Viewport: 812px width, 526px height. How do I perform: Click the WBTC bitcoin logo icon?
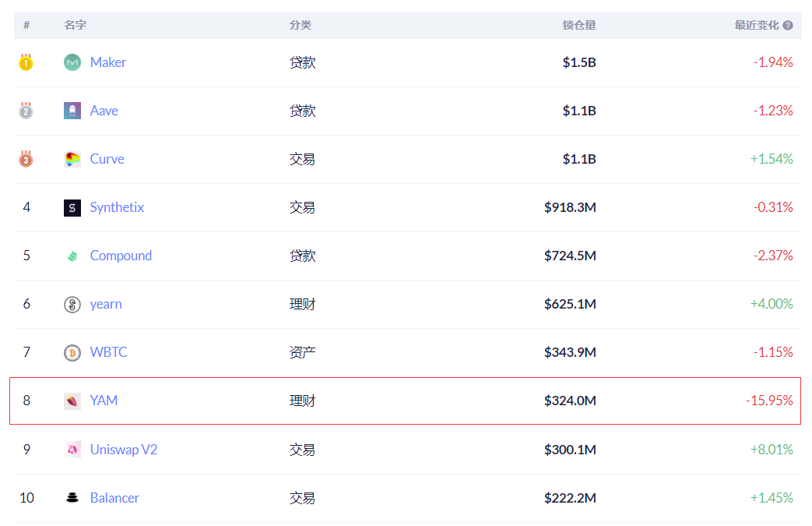72,353
